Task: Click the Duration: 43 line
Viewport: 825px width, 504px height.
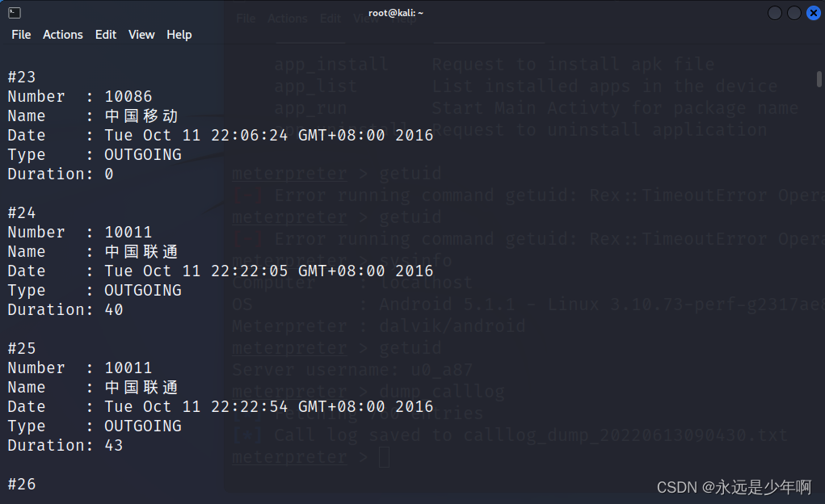Action: coord(65,446)
